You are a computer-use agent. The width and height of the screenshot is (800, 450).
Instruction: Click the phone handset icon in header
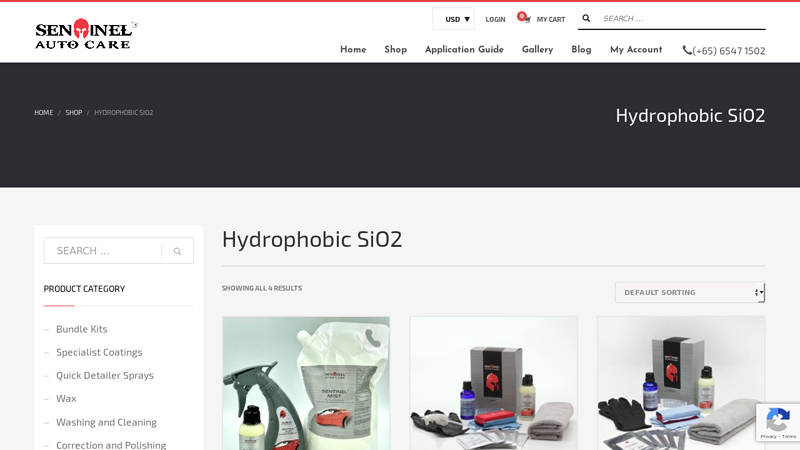(687, 50)
